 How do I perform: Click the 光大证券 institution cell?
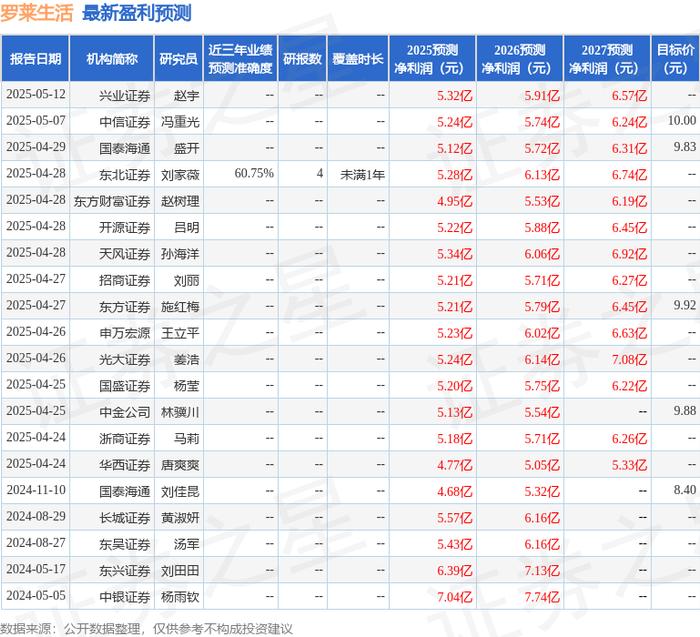tap(125, 359)
